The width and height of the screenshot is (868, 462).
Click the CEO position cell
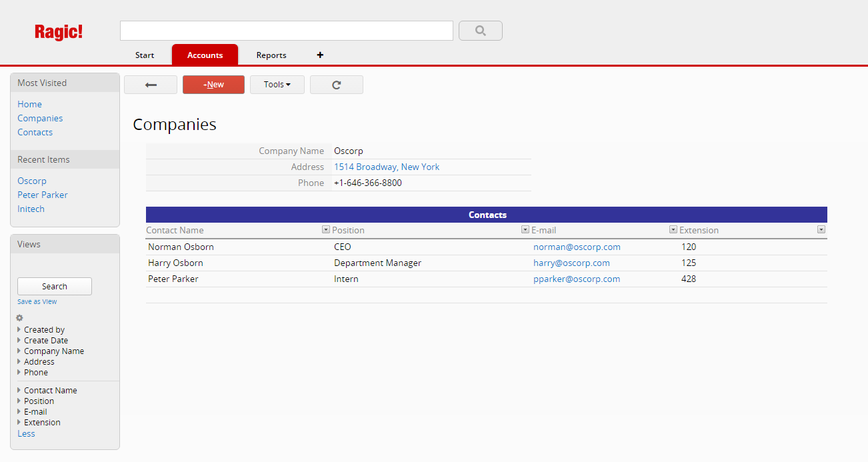[343, 247]
